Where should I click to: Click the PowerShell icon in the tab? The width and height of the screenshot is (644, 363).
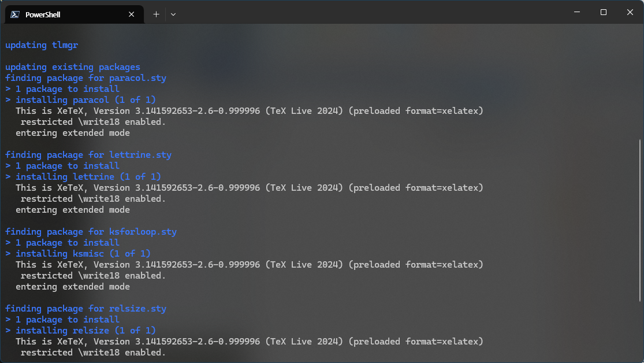point(15,14)
